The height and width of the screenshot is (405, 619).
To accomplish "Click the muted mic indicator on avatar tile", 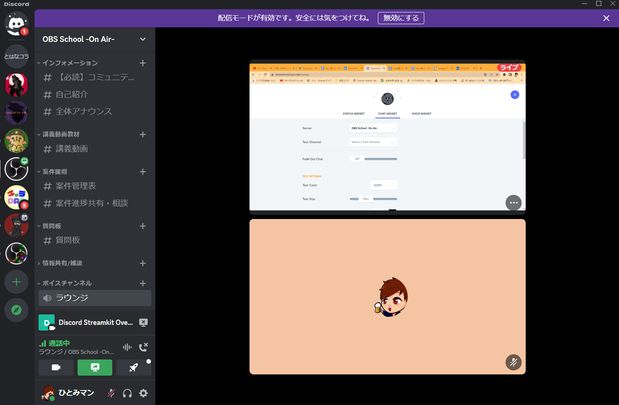I will [513, 362].
